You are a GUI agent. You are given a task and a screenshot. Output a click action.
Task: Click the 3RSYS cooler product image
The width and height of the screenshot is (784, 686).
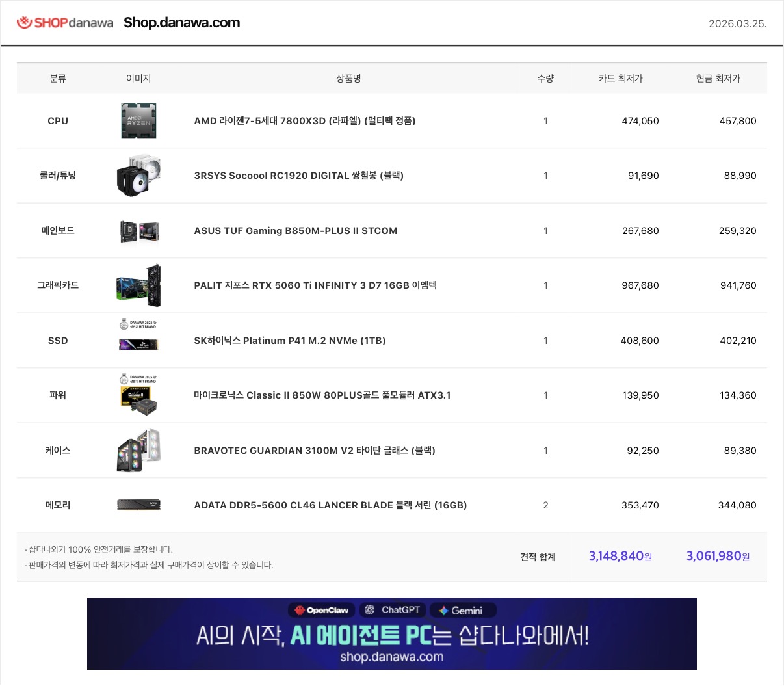click(x=138, y=176)
